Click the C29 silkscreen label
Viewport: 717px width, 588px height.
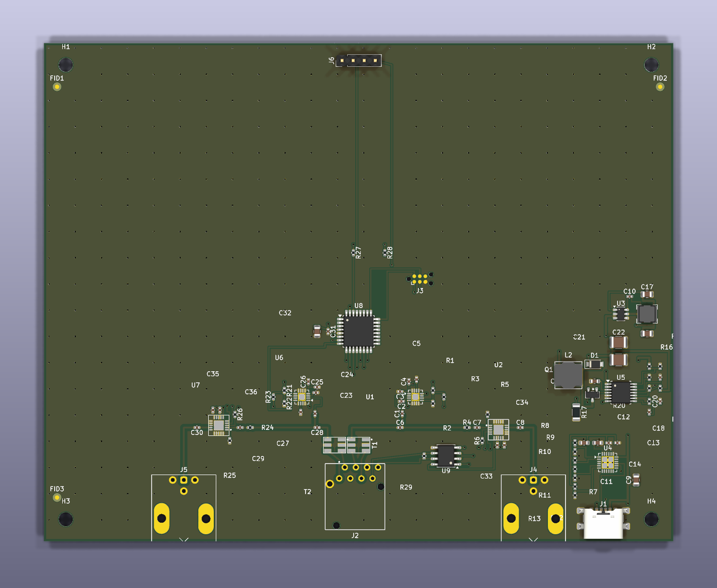click(258, 459)
